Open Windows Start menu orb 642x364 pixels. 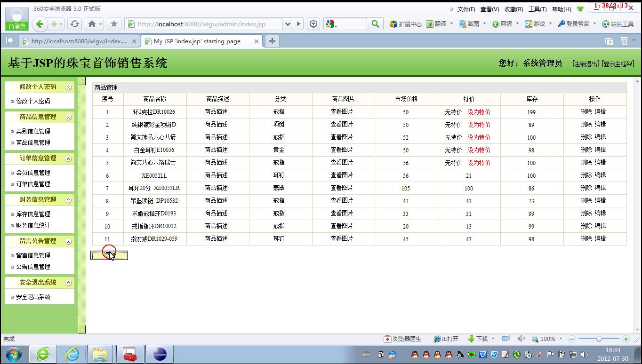(13, 354)
